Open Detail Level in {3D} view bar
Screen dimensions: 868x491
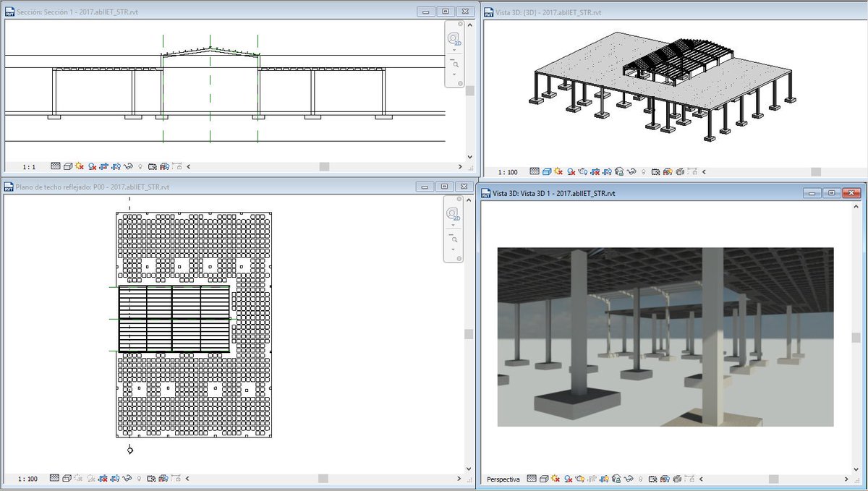point(535,172)
